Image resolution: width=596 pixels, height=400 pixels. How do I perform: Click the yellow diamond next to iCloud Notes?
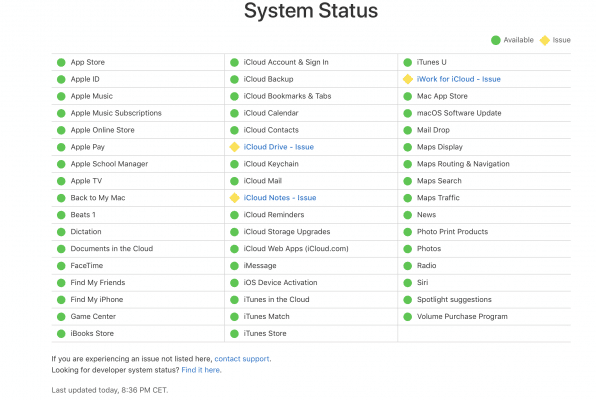click(235, 198)
